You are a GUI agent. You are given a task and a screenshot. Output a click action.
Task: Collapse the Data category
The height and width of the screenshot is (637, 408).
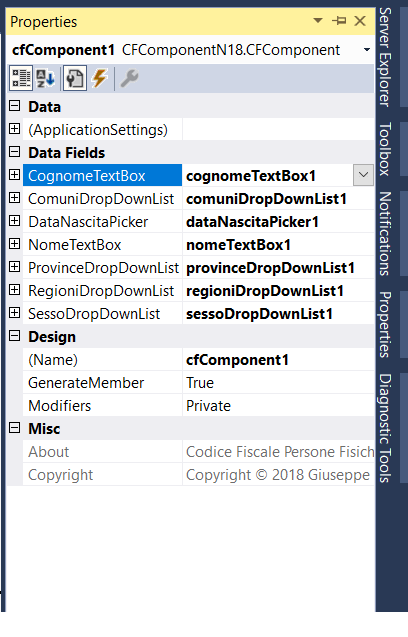[x=14, y=106]
